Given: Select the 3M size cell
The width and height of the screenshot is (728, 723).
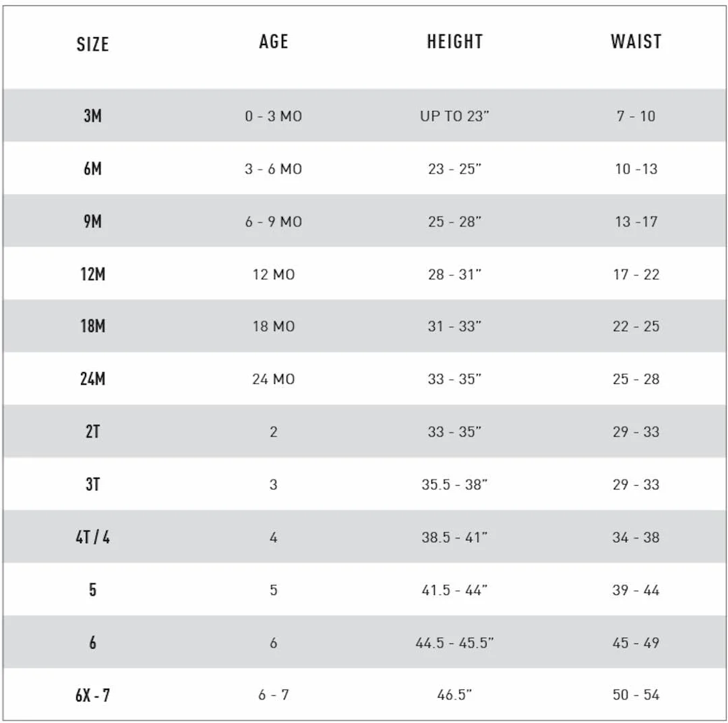Looking at the screenshot, I should (92, 116).
